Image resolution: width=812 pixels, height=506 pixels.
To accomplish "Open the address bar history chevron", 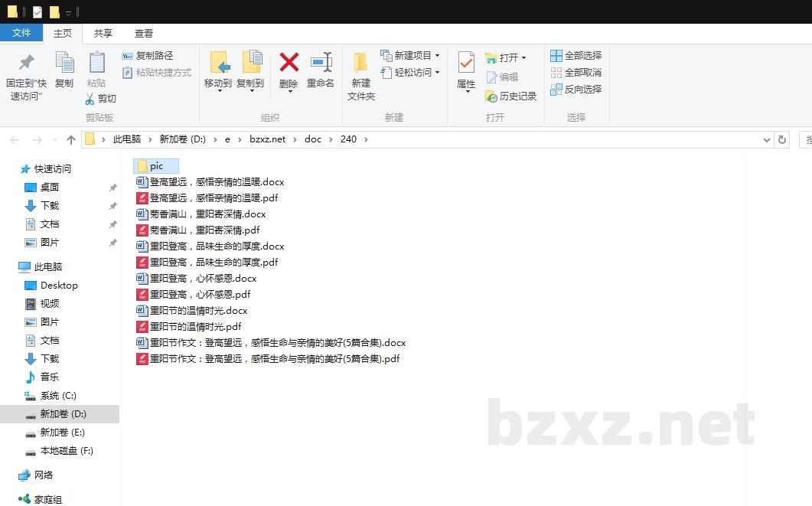I will coord(767,139).
